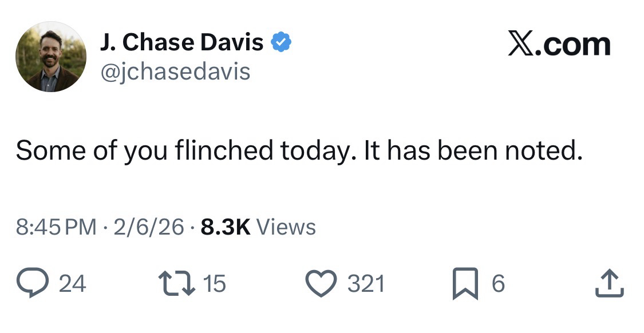Open the @jchasedavis handle link
This screenshot has width=644, height=333.
(x=175, y=72)
